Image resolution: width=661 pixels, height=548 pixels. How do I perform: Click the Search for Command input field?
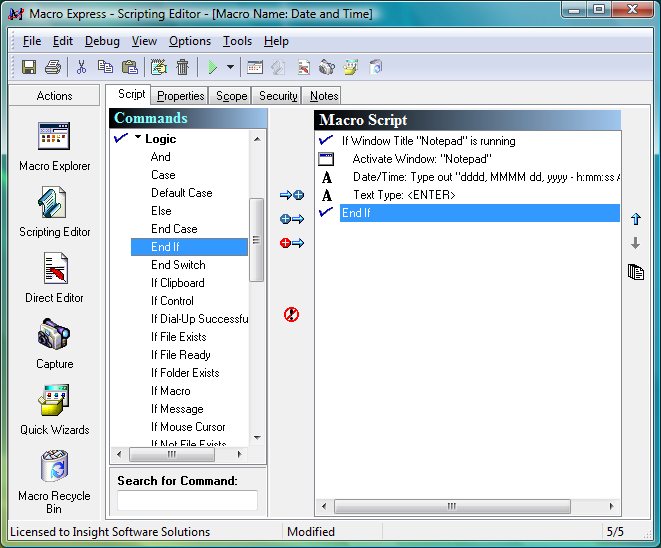point(187,500)
